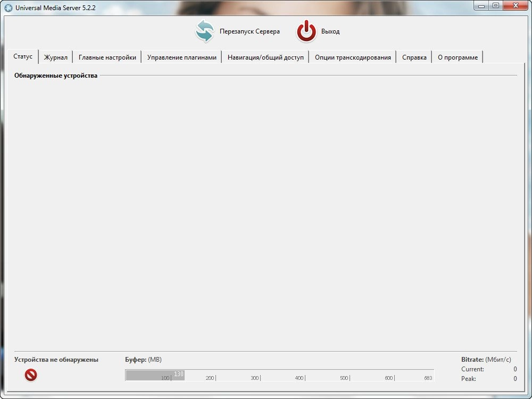532x399 pixels.
Task: Click the red no-devices-found prohibition icon
Action: coord(30,375)
